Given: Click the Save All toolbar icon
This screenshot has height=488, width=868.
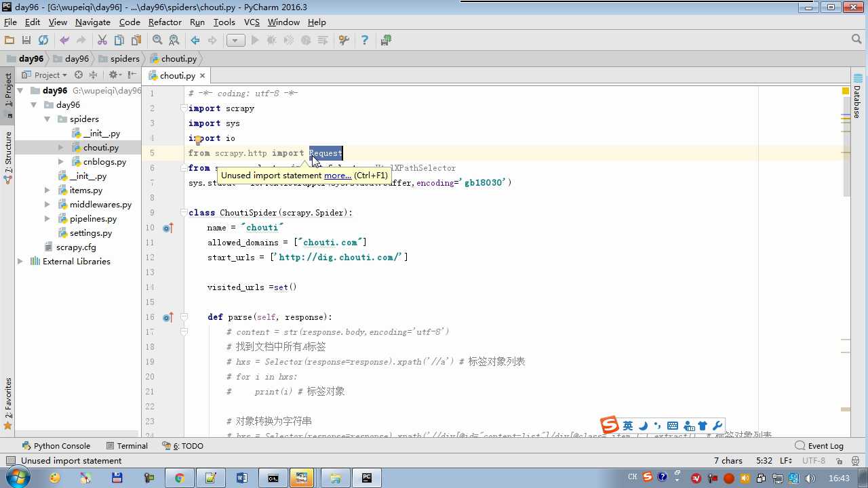Looking at the screenshot, I should (26, 41).
